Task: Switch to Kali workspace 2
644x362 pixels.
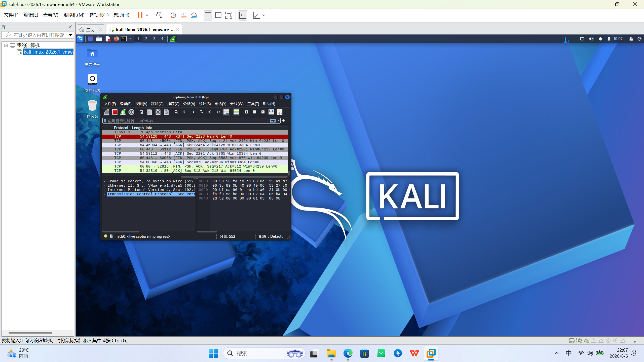Action: 146,39
